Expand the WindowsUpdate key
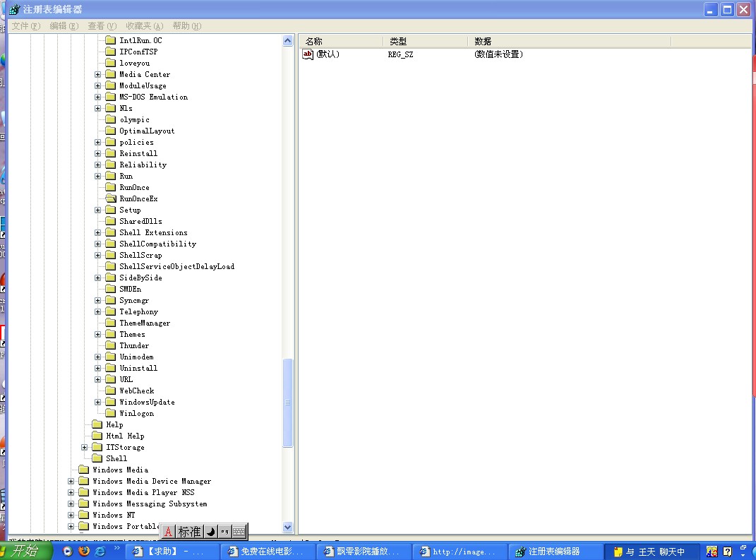 (x=98, y=403)
